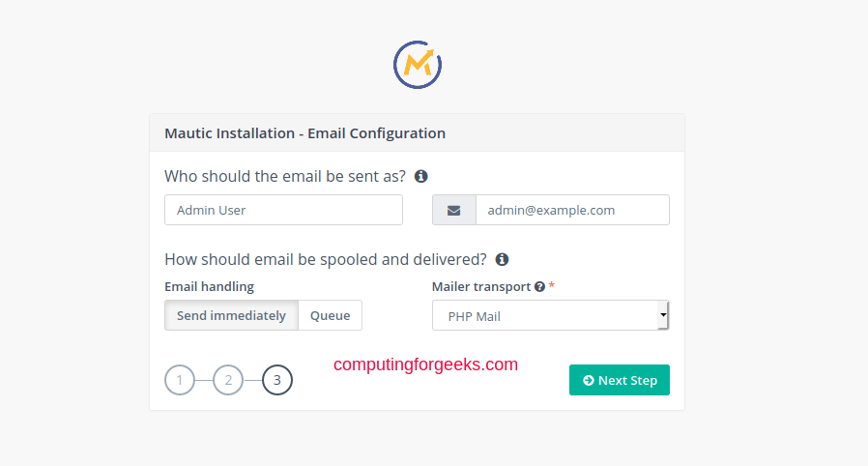
Task: Click Email Configuration panel heading
Action: pos(305,133)
